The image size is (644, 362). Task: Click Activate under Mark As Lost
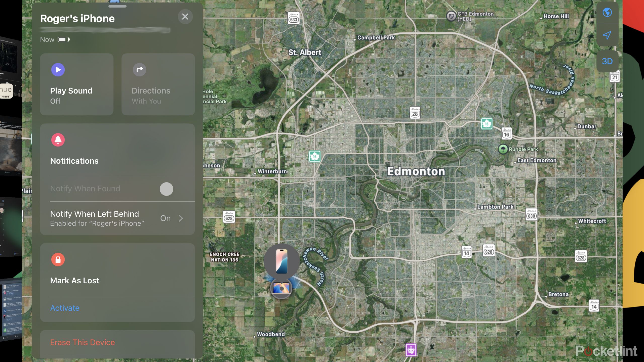click(x=65, y=308)
